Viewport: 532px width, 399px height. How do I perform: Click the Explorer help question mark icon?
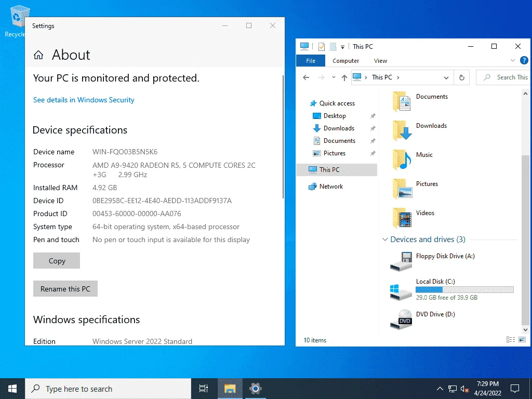pos(524,60)
